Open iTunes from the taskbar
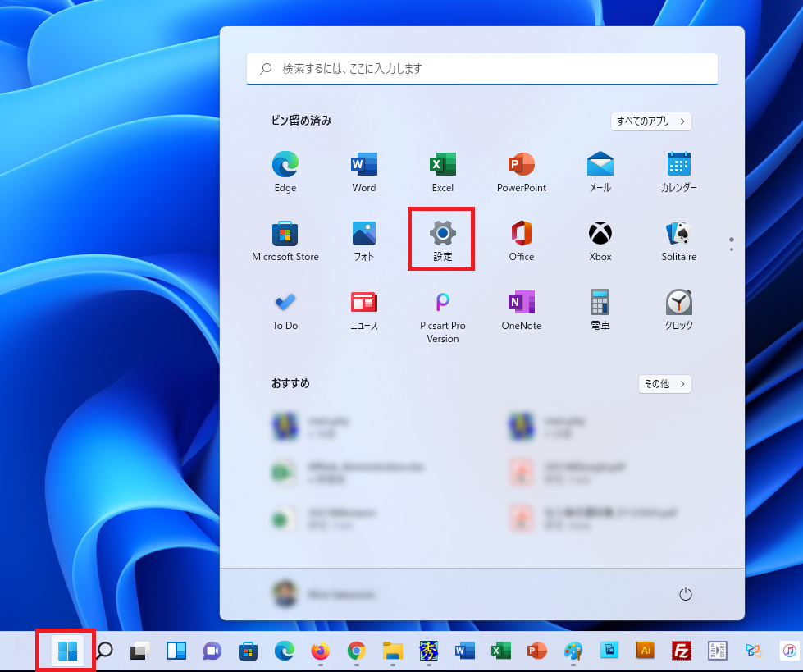803x672 pixels. pyautogui.click(x=790, y=651)
